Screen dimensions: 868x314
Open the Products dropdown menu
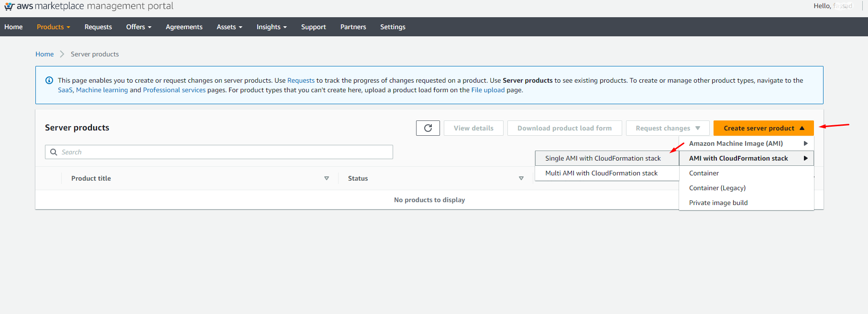(x=54, y=27)
